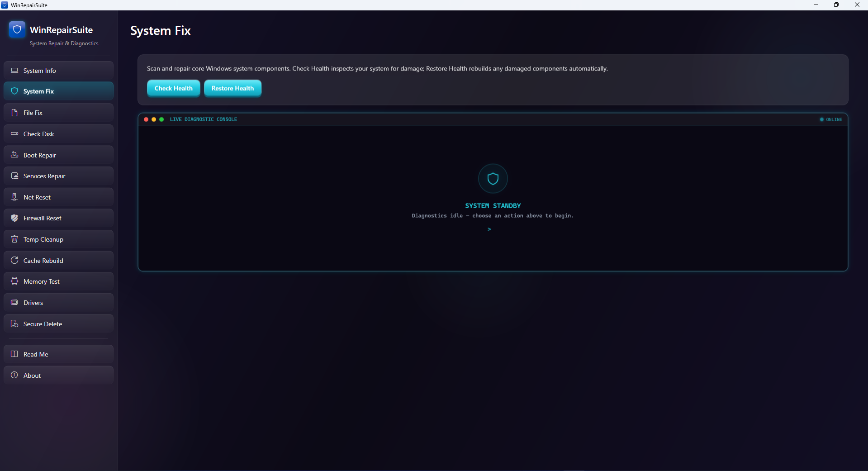Screen dimensions: 868x471
Task: Open the System Info page
Action: (x=58, y=71)
